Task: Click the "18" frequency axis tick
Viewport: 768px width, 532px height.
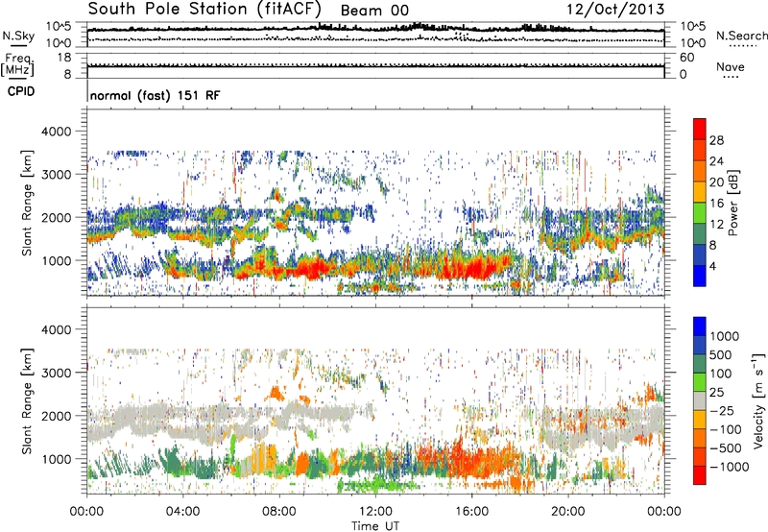Action: (x=64, y=58)
